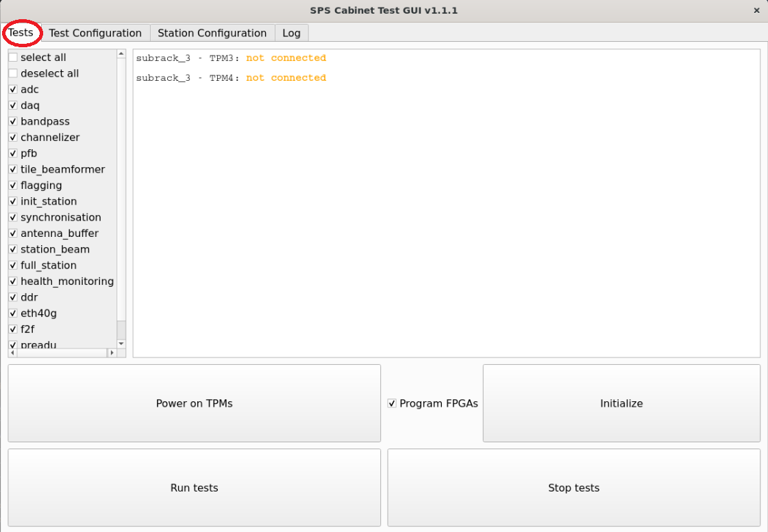Start testing with the Run tests button

[x=194, y=487]
